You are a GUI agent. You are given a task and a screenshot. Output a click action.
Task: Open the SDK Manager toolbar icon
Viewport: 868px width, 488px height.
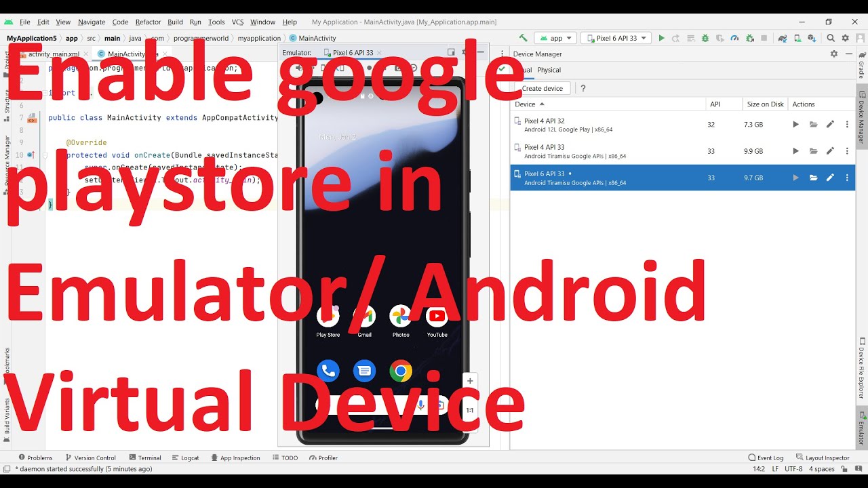(812, 38)
